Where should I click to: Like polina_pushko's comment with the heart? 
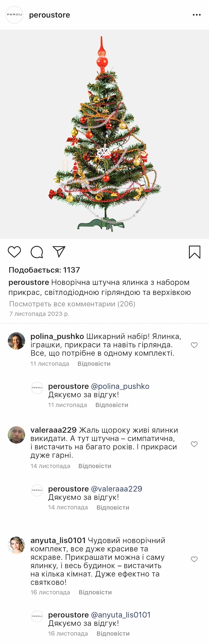coord(194,345)
